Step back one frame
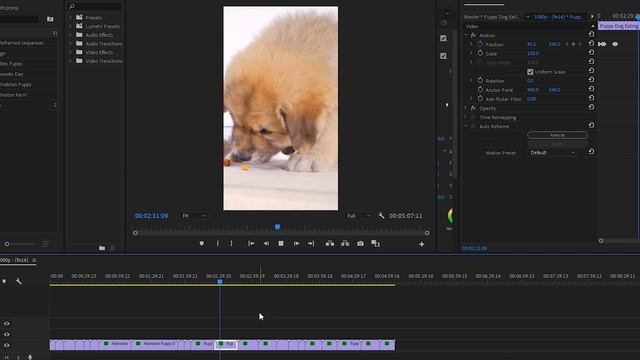This screenshot has height=360, width=640. [x=266, y=243]
